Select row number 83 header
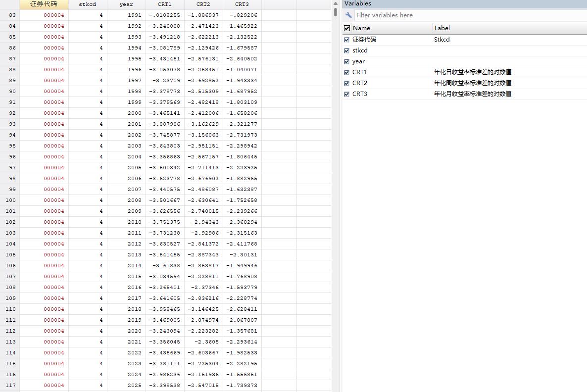 click(x=10, y=15)
